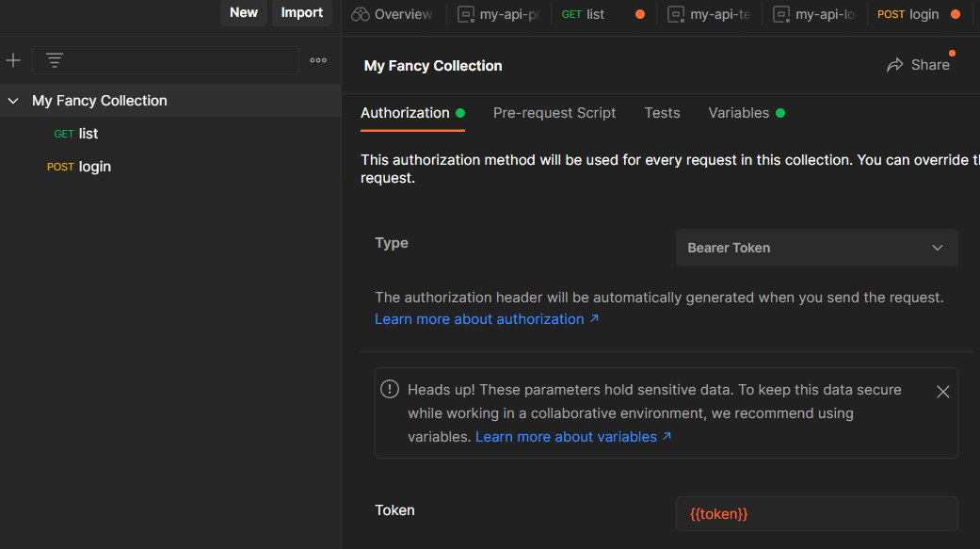Click the Heads up exclamation info icon
The image size is (980, 549).
(390, 389)
